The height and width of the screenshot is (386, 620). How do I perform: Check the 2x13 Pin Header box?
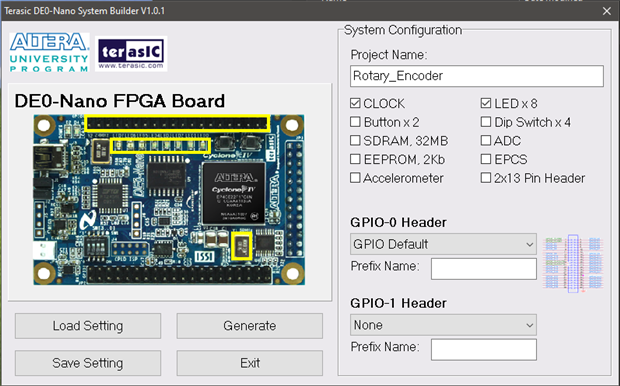486,178
